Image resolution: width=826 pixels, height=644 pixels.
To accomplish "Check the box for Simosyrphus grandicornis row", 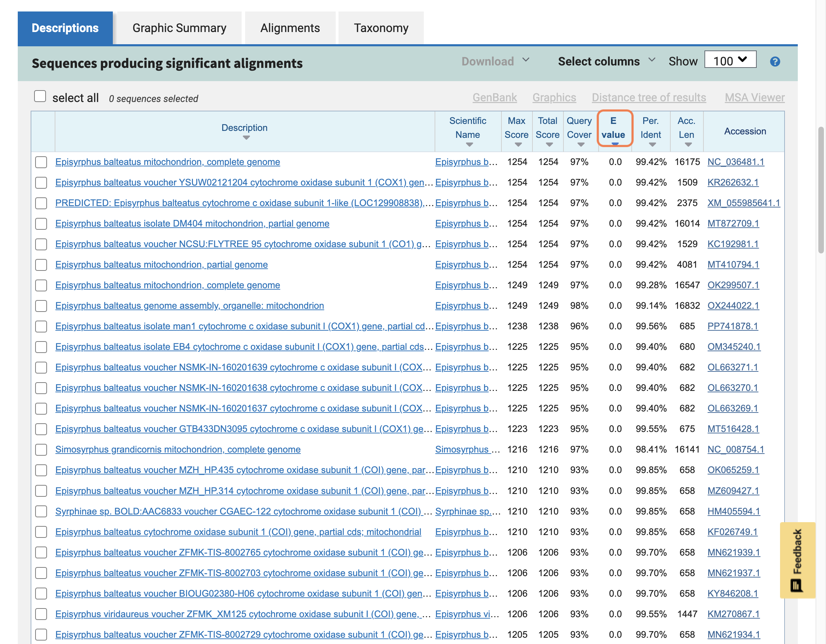I will point(41,450).
